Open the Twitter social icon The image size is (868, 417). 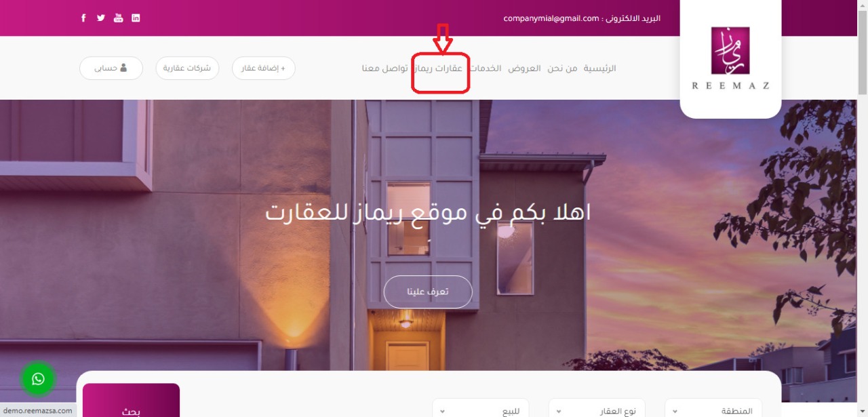[101, 18]
